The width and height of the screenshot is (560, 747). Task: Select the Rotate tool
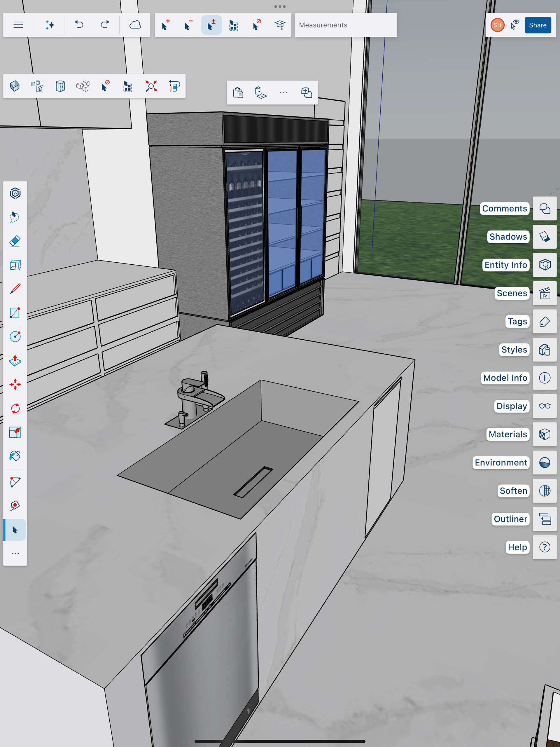pyautogui.click(x=15, y=408)
